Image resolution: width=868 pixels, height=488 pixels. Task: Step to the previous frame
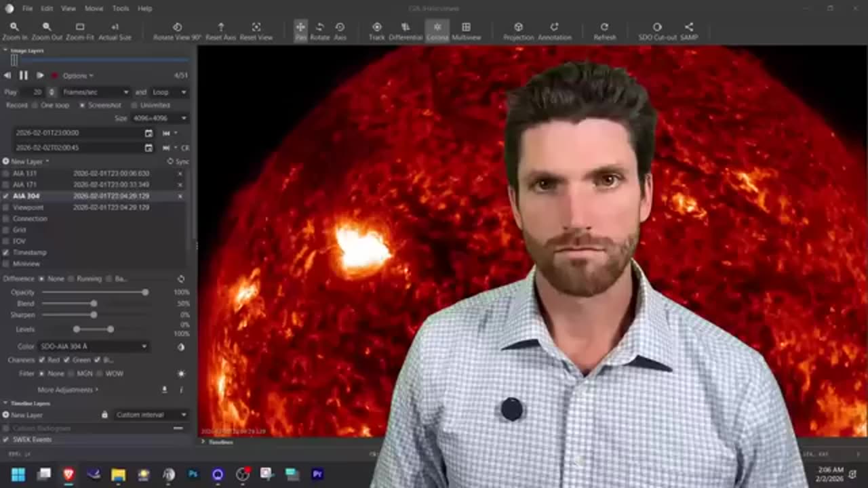tap(7, 75)
